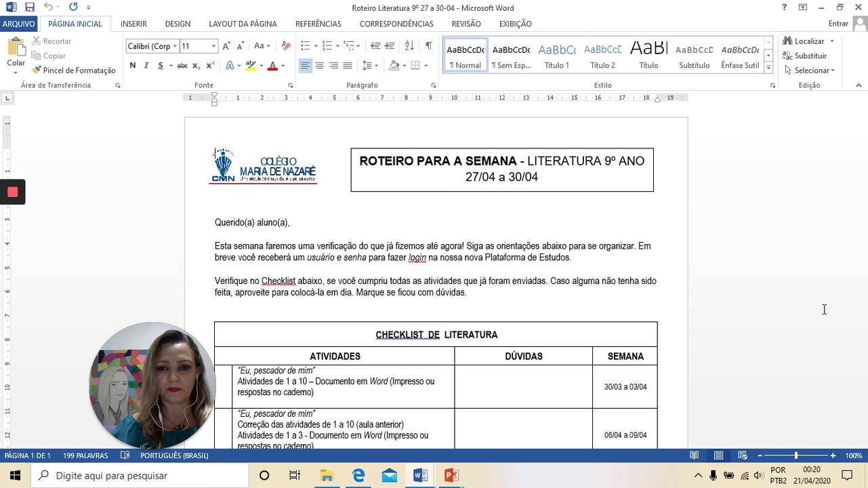Save the document with the floppy disk icon

(29, 7)
